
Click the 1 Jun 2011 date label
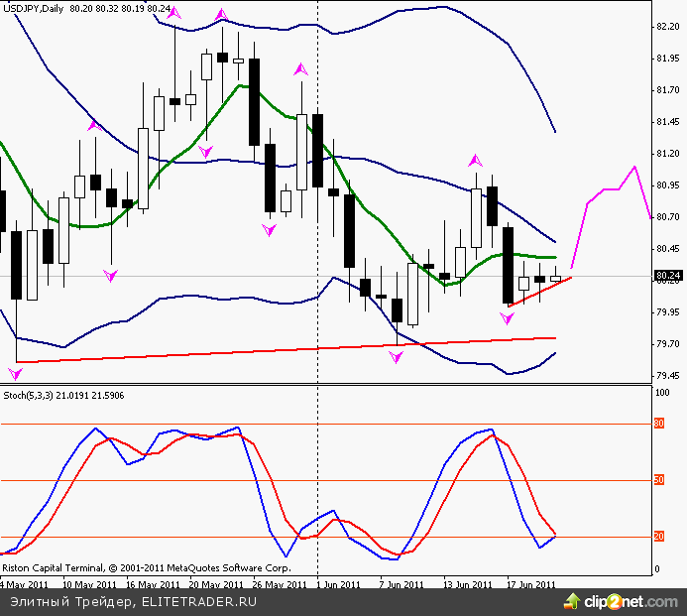338,584
